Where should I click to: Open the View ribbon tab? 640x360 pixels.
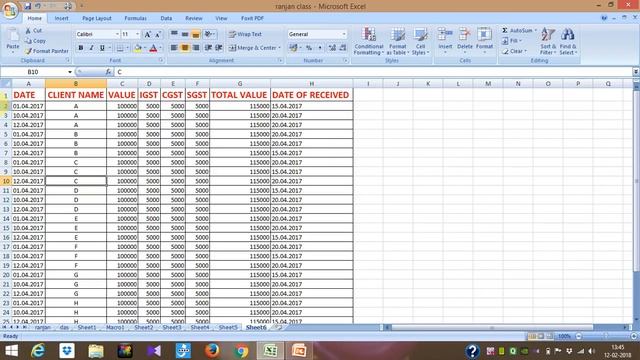(221, 18)
